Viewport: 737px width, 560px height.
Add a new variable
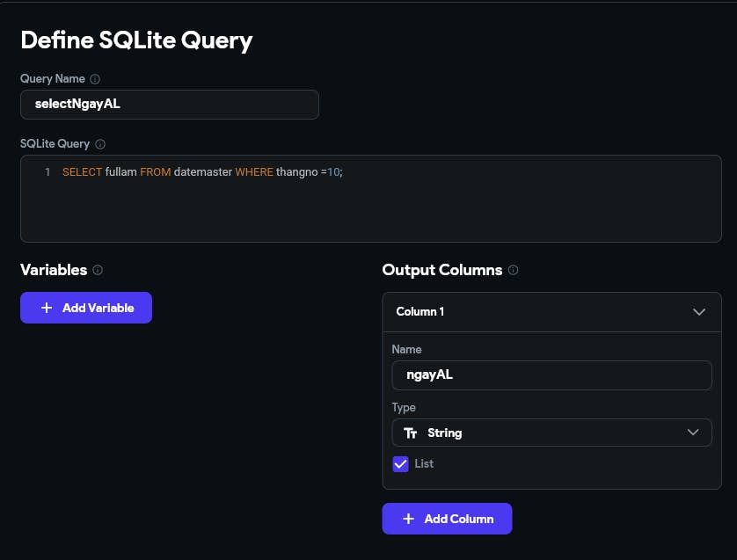pos(86,308)
